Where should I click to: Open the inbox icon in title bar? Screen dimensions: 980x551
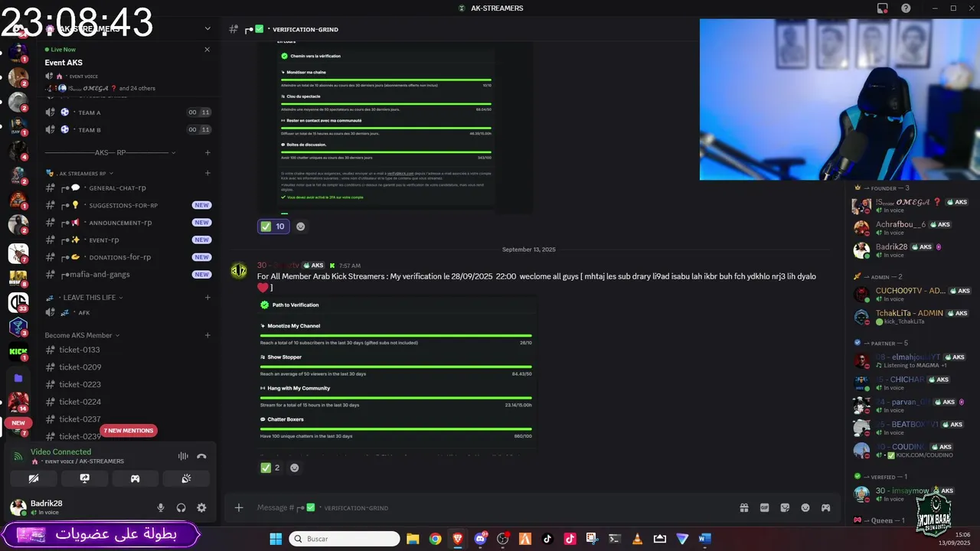[x=882, y=8]
